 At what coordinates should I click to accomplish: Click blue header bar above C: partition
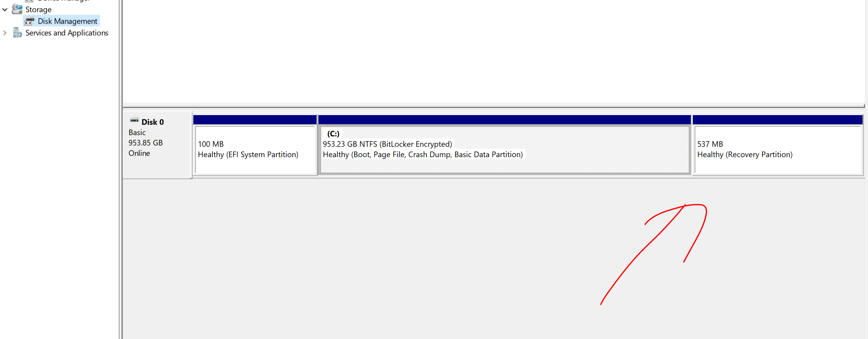point(504,120)
